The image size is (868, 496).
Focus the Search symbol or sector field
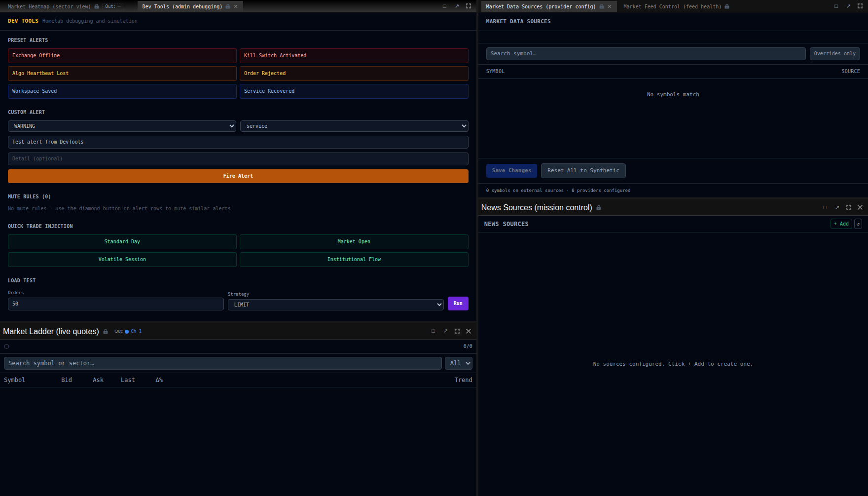tap(222, 363)
